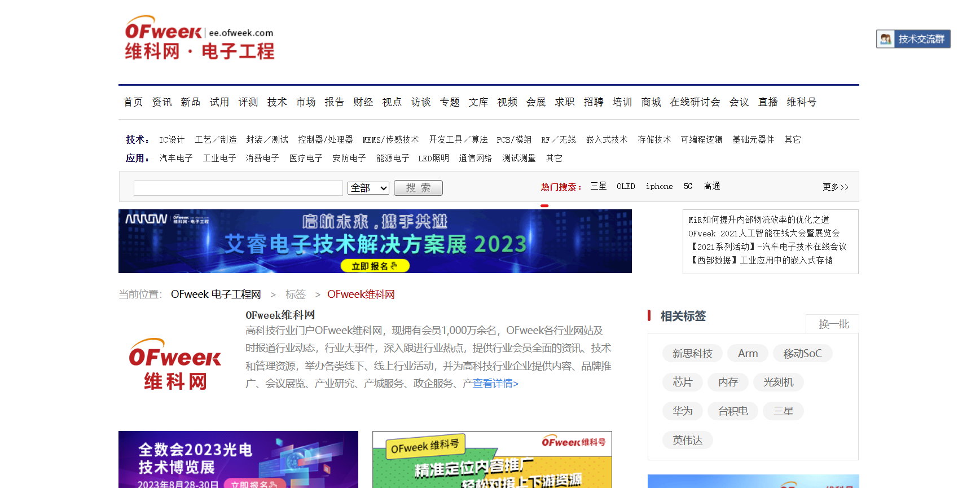Open the 技术交流群 chat group button
The height and width of the screenshot is (488, 980).
(x=913, y=39)
